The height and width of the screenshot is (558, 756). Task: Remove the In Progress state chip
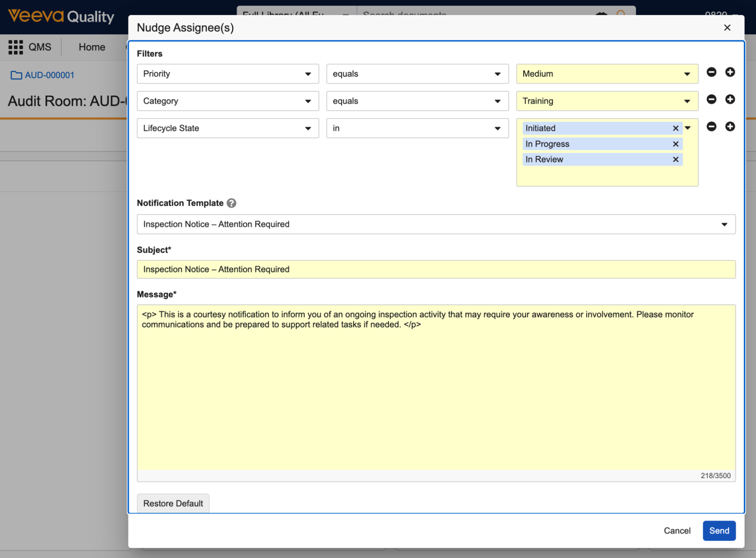coord(675,144)
